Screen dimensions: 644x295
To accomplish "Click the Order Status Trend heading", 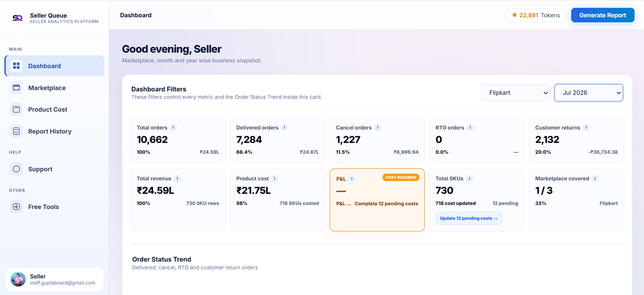I will pyautogui.click(x=162, y=260).
